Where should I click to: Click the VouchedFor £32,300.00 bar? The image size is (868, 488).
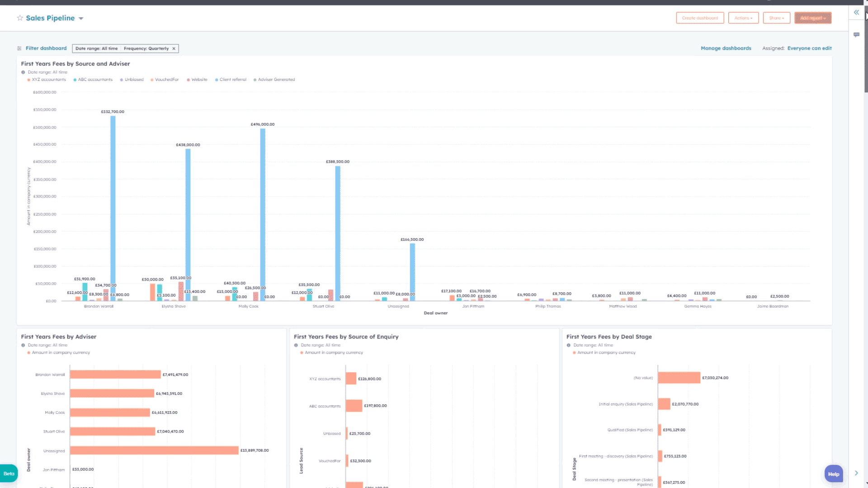tap(347, 461)
